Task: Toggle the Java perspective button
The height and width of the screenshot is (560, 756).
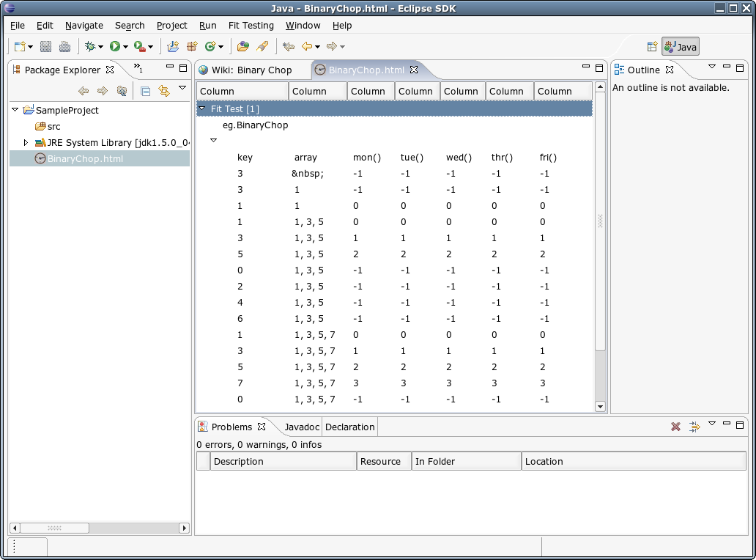Action: tap(681, 47)
